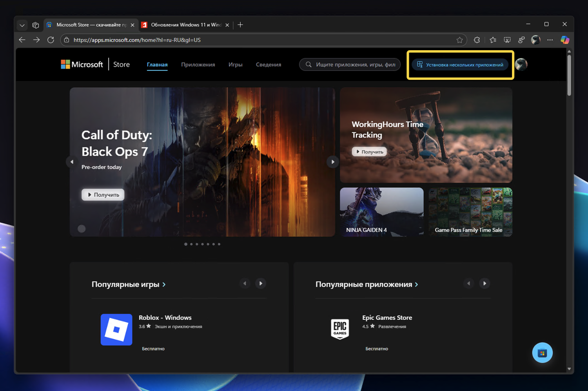Go forward in browser history

coord(36,40)
